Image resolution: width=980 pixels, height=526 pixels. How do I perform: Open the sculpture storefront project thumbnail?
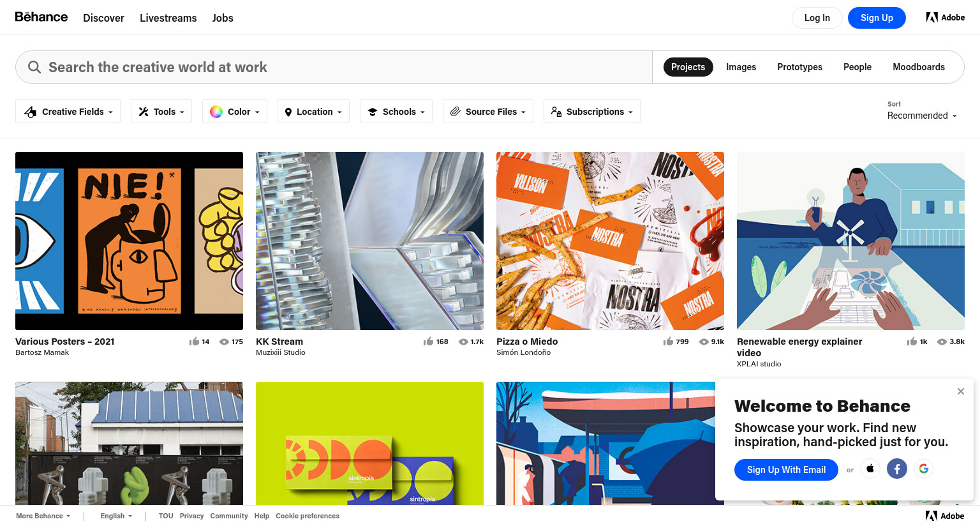tap(129, 443)
